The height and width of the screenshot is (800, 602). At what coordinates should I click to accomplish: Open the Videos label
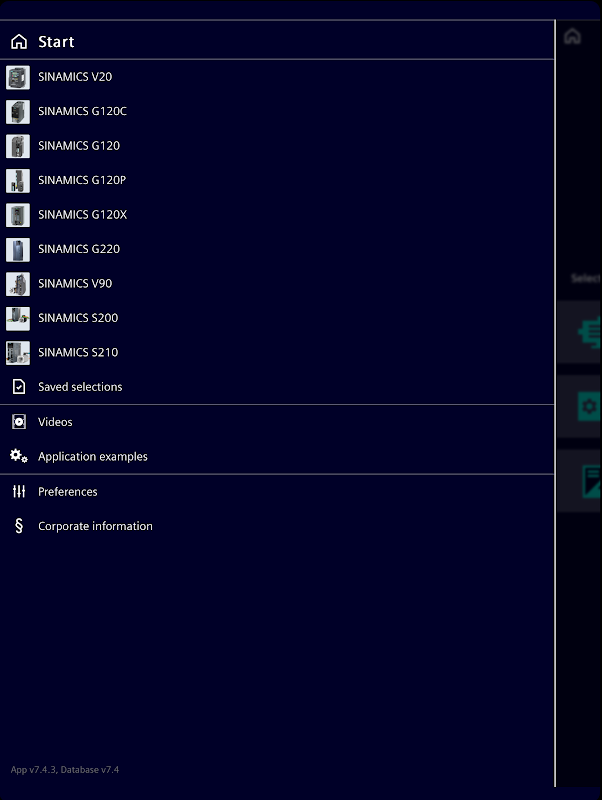point(55,422)
